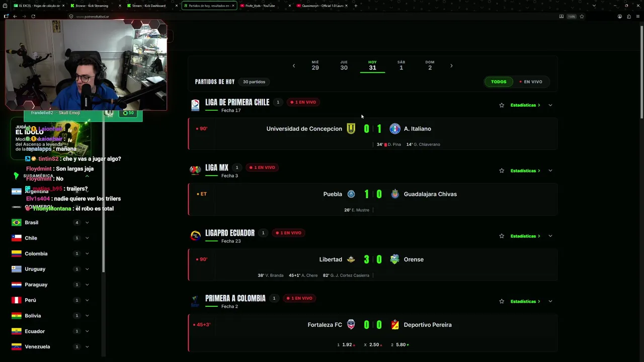Image resolution: width=644 pixels, height=362 pixels.
Task: Click the Ecuador flag icon in sidebar
Action: 17,331
